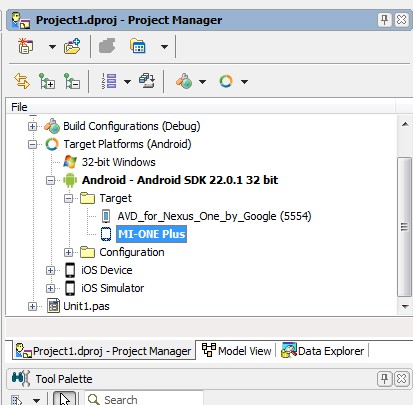
Task: Click the File column header
Action: (x=200, y=107)
